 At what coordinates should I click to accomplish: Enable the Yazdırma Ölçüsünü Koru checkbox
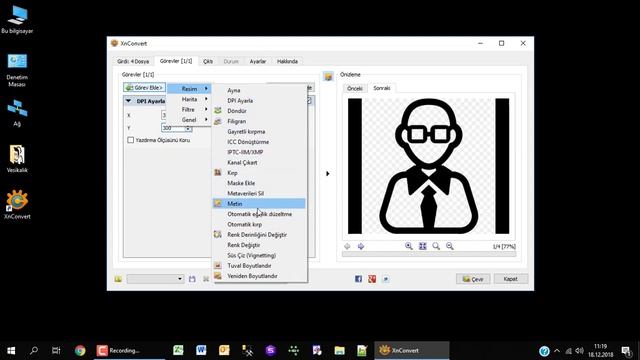131,140
